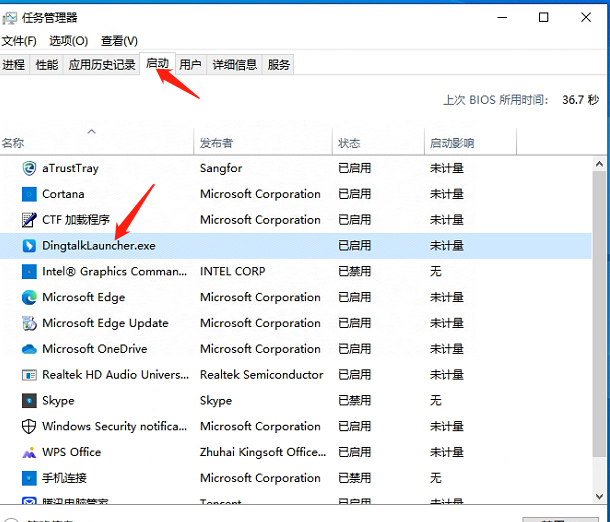610x522 pixels.
Task: Click the 手机连接 icon
Action: [29, 478]
